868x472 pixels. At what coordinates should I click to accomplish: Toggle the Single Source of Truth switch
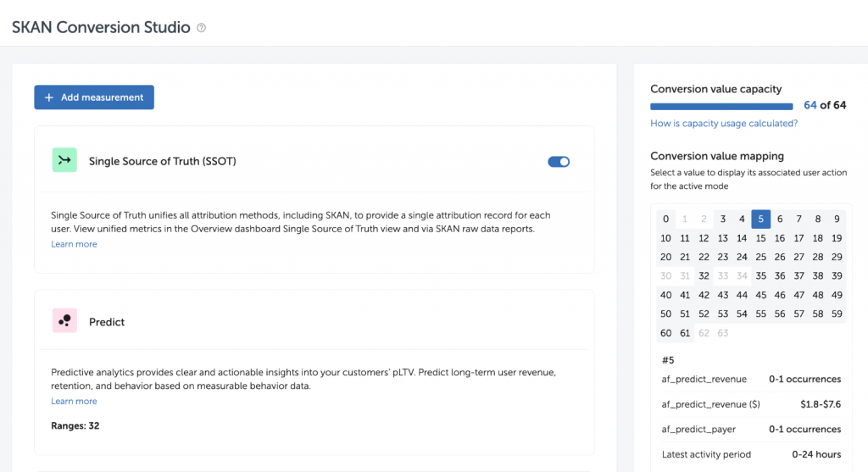[559, 162]
